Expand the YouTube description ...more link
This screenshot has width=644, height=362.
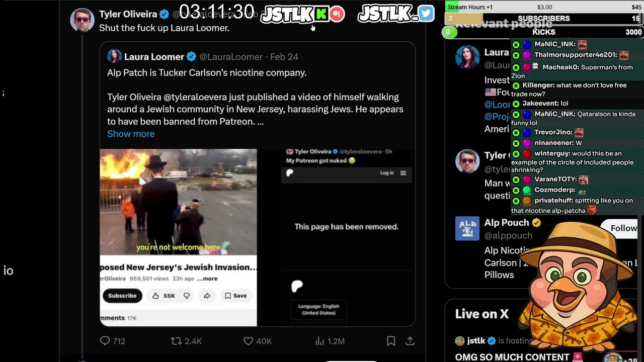(x=207, y=279)
